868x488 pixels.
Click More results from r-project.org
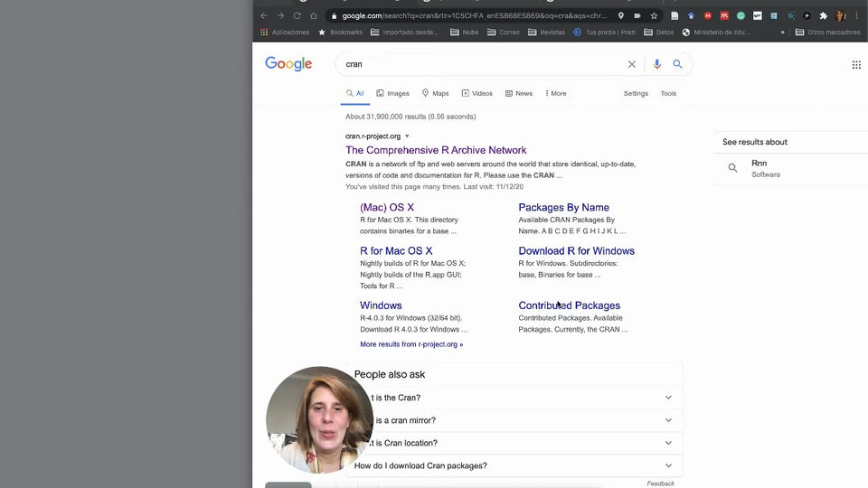[411, 344]
